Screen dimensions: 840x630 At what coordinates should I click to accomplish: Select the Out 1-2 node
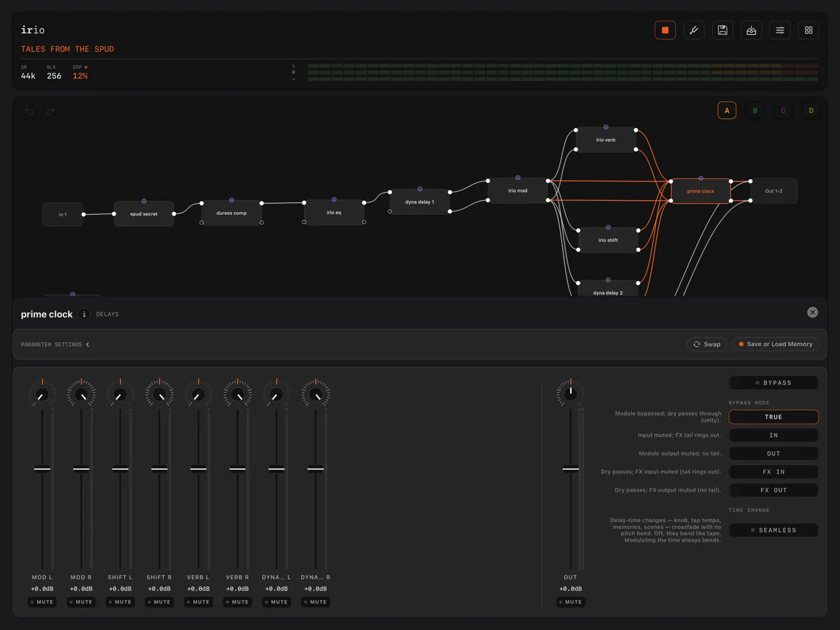click(x=774, y=191)
